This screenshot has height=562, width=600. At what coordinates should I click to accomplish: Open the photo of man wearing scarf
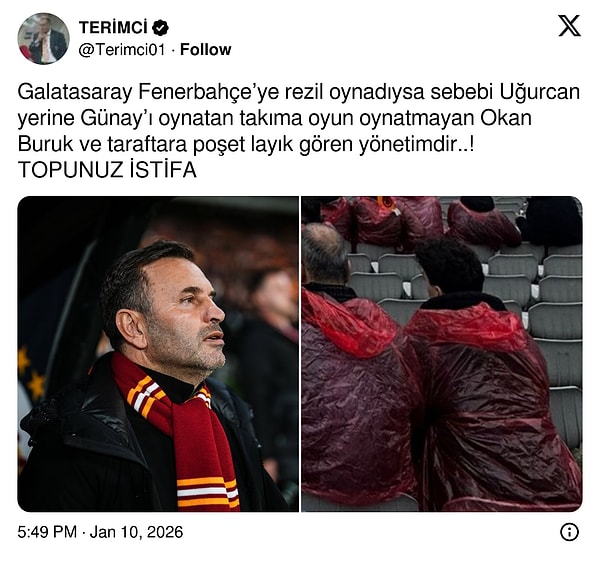pos(158,354)
